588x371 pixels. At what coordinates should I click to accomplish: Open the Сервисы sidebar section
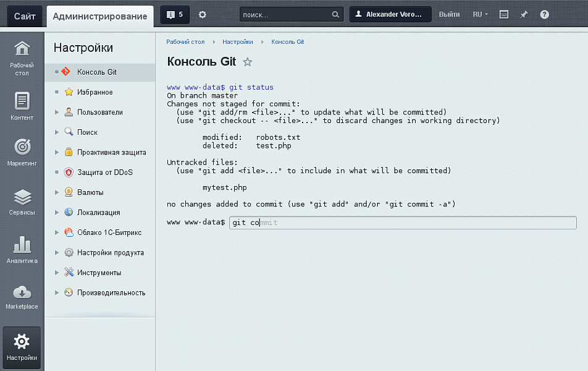pyautogui.click(x=22, y=202)
